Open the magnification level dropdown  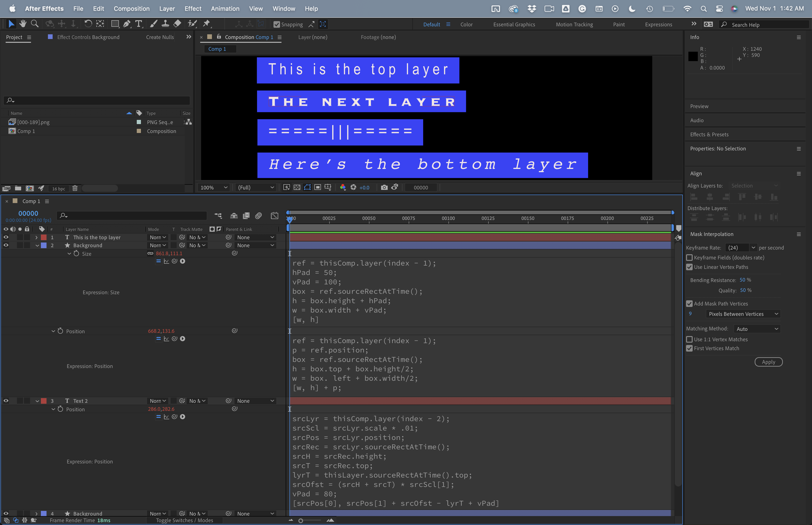[x=213, y=188]
